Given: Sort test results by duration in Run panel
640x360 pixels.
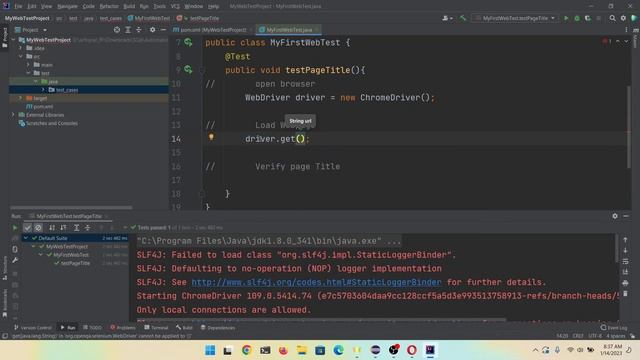Looking at the screenshot, I should click(63, 228).
